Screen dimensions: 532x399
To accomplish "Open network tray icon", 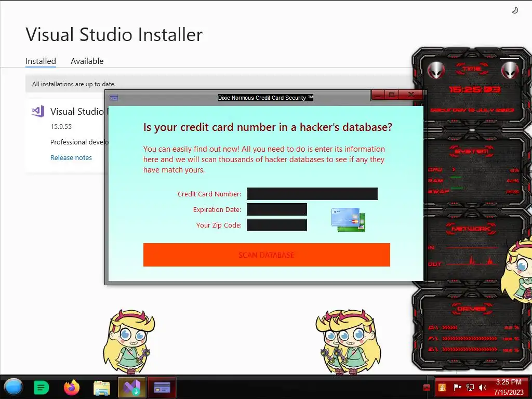I will click(x=470, y=388).
